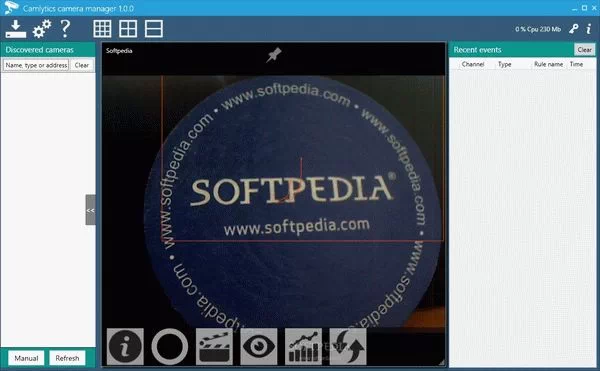Open the about info icon in top toolbar
Viewport: 600px width, 371px height.
[x=589, y=29]
